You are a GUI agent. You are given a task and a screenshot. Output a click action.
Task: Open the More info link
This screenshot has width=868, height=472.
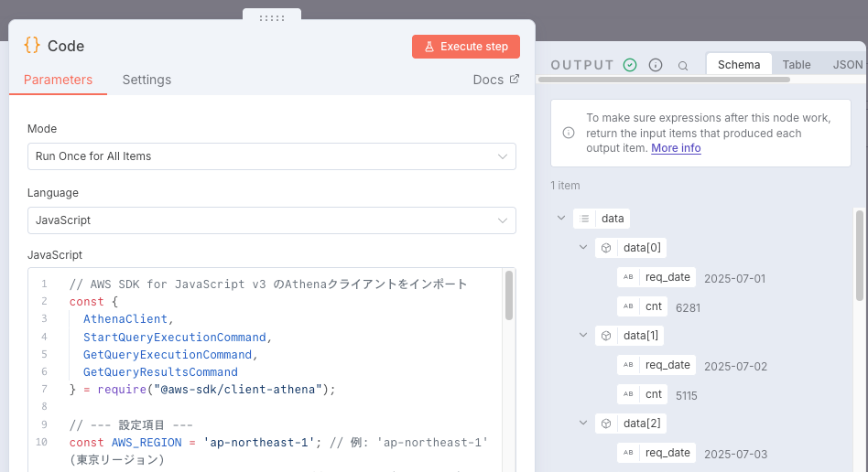coord(676,148)
